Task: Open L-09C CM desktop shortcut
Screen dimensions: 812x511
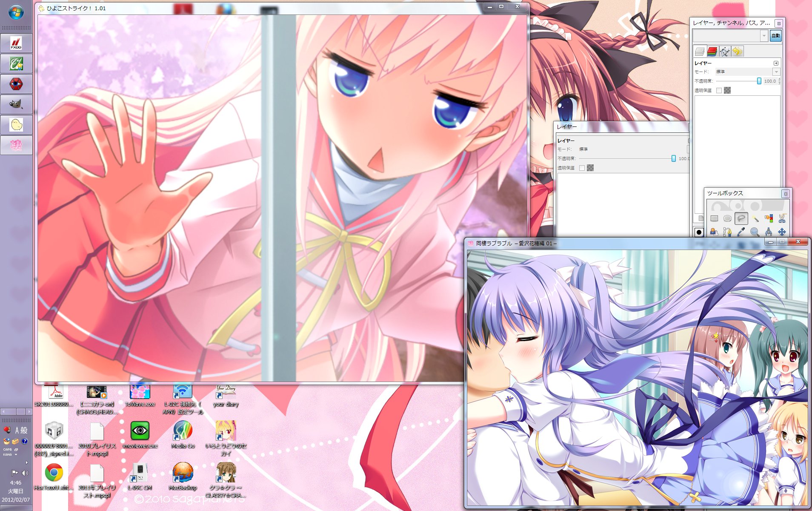Action: (x=140, y=477)
